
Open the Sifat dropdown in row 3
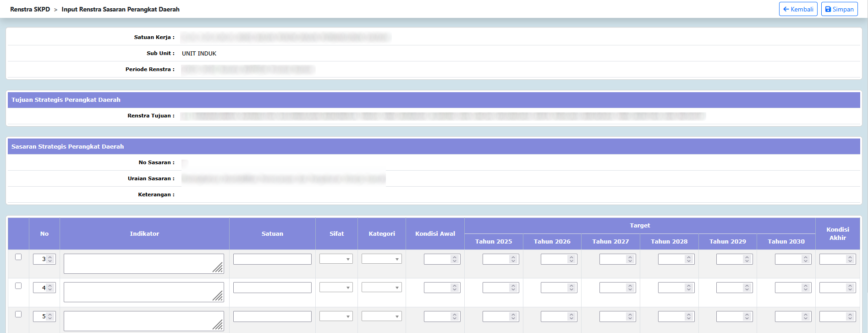336,259
